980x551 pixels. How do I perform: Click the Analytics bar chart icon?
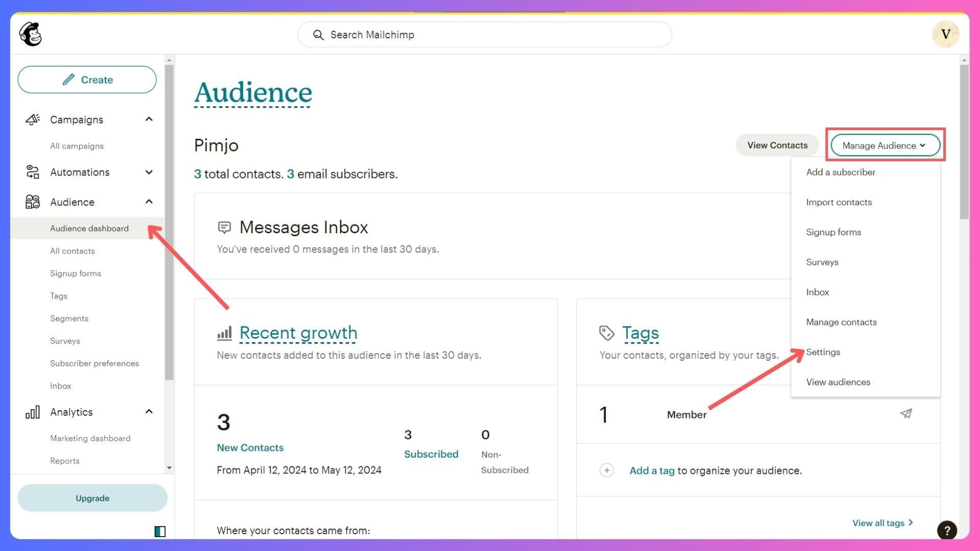(33, 412)
